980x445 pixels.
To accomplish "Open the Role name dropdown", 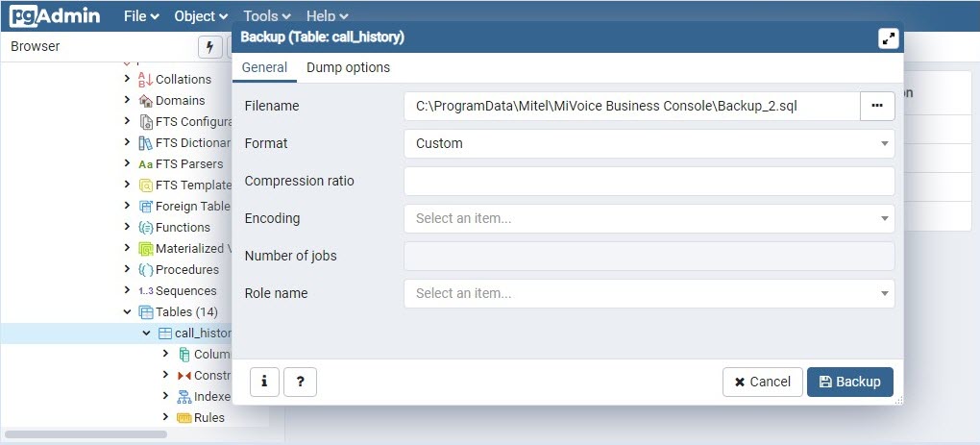I will click(x=649, y=293).
